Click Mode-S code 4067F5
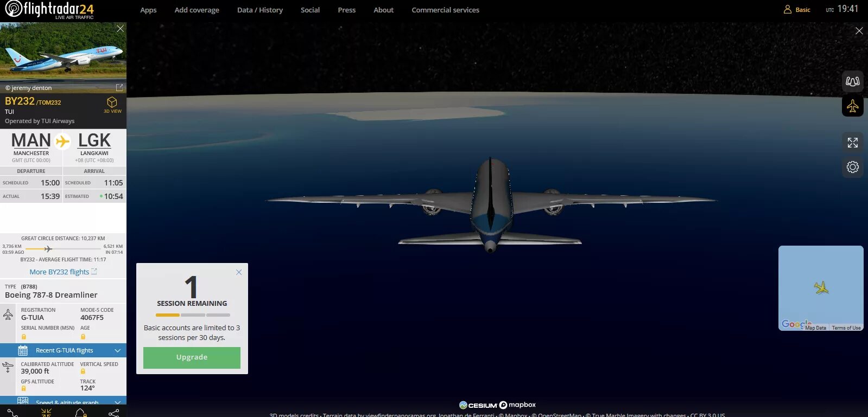The width and height of the screenshot is (868, 417). tap(92, 318)
